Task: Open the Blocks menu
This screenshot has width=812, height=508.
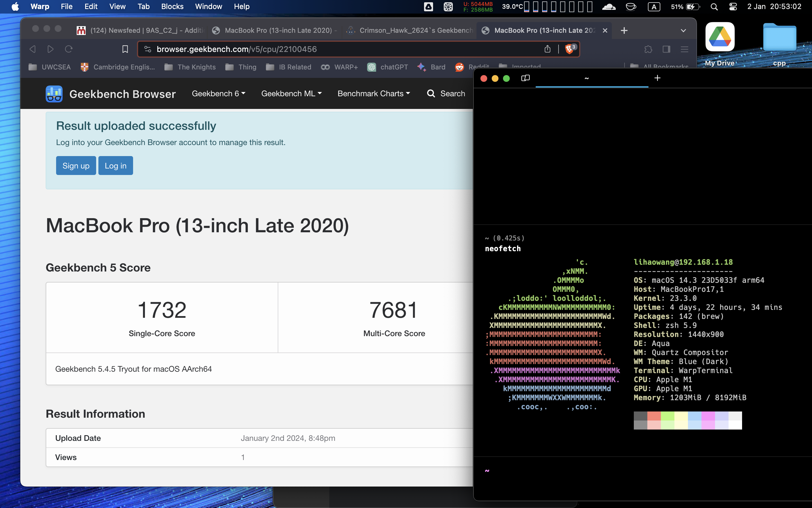Action: pyautogui.click(x=172, y=6)
